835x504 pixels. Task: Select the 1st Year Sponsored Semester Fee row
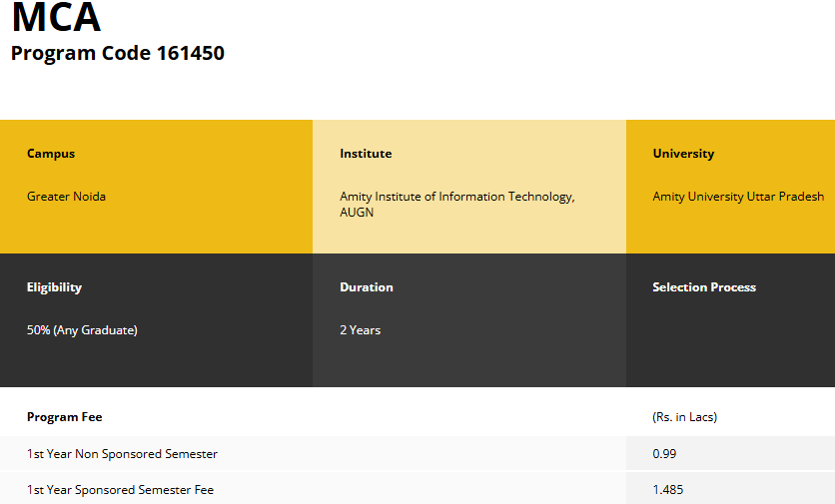tap(120, 490)
